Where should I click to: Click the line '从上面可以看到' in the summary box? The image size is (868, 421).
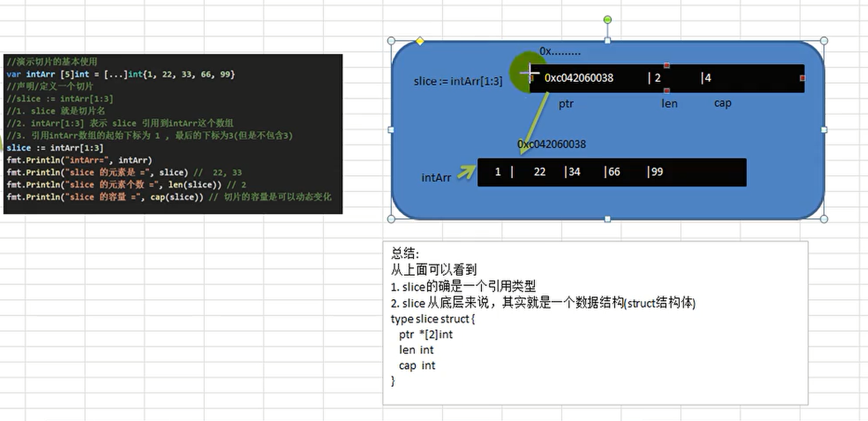point(433,270)
